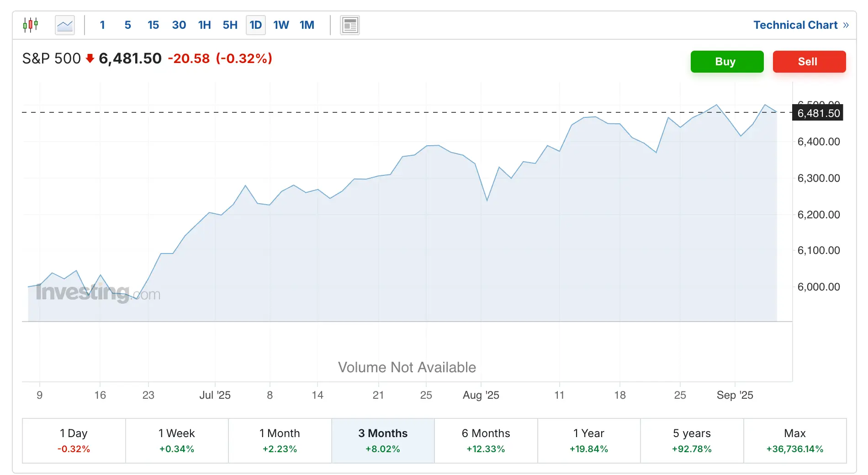868x475 pixels.
Task: Click the S&P 500 title text
Action: tap(52, 58)
